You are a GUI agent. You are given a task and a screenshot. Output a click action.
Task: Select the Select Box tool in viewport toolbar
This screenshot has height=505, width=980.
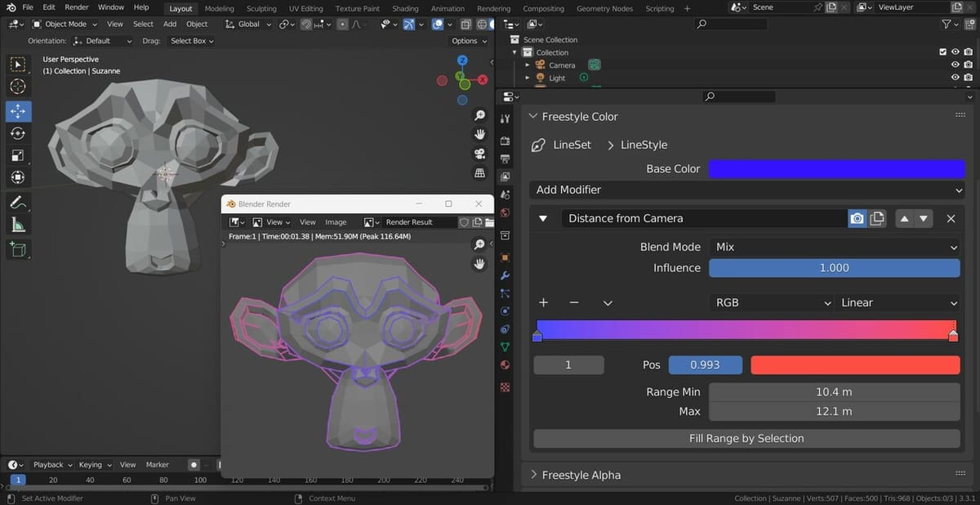point(18,64)
